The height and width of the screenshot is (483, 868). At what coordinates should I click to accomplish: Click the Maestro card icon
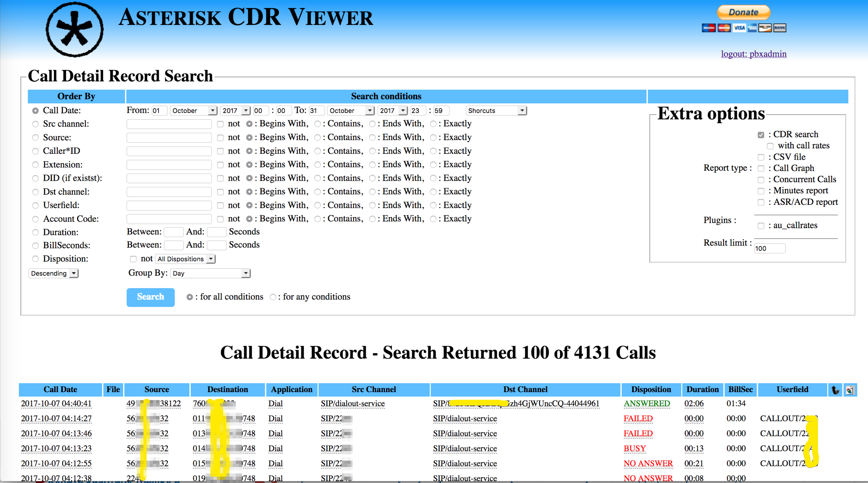coord(708,28)
